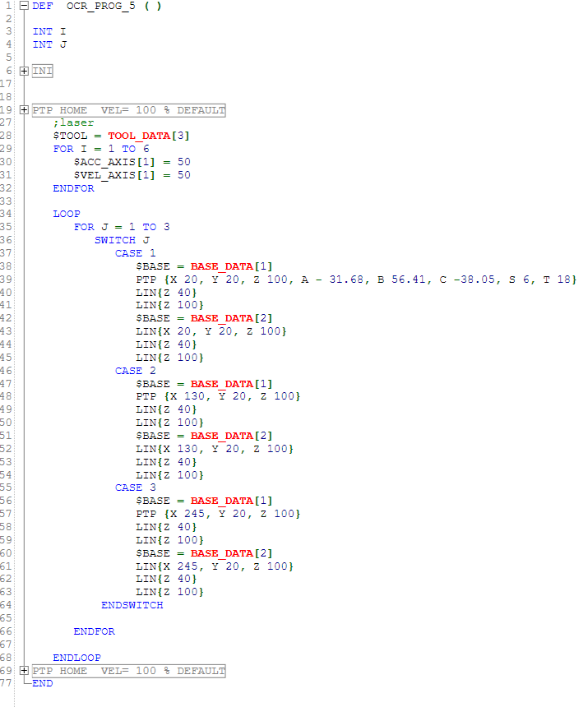
Task: Click ENDFOR on line 66
Action: coord(95,631)
